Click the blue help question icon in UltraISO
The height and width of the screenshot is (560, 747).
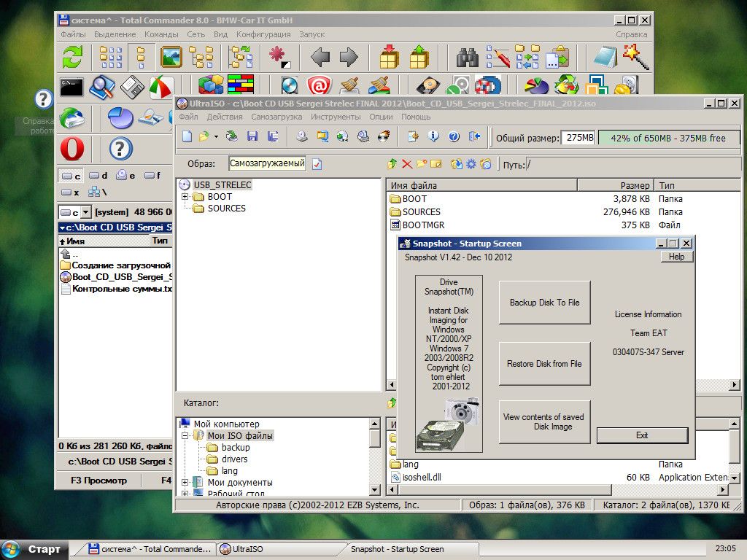tap(454, 137)
